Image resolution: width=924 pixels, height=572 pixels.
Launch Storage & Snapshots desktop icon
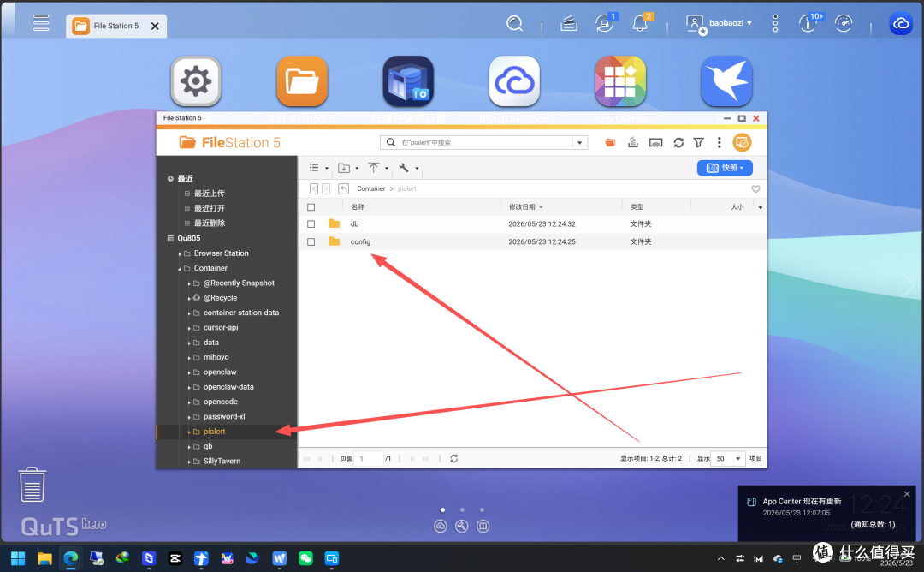[408, 81]
